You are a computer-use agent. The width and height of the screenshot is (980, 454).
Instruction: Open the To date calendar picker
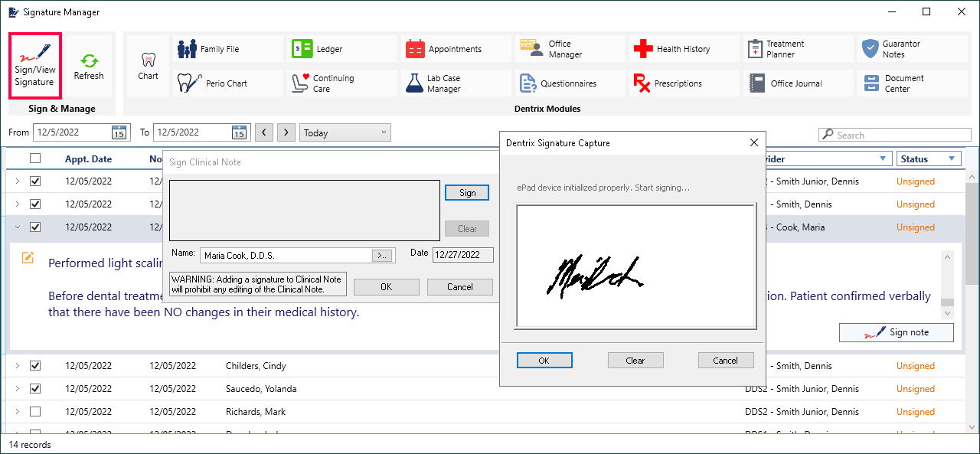[240, 132]
